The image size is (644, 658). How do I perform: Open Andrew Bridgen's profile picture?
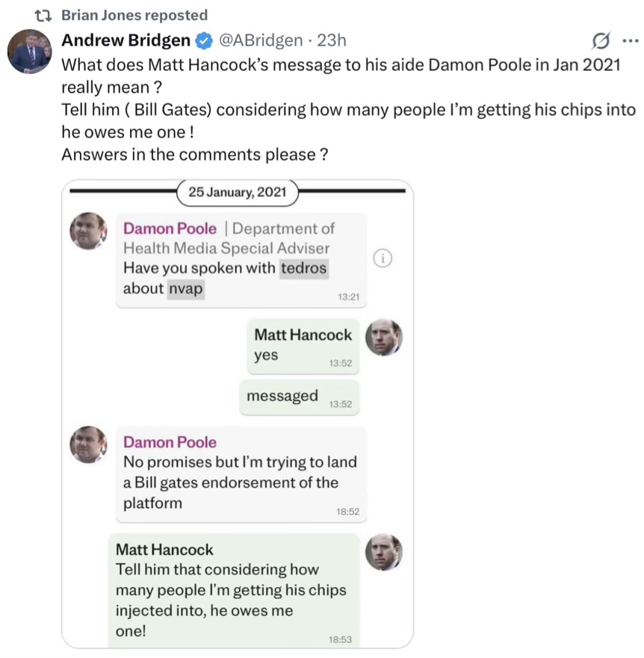coord(29,51)
